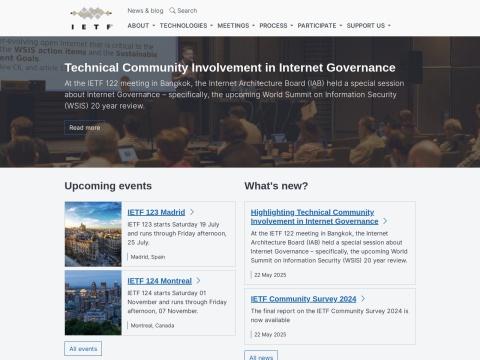Click the chevron beside IETF 124 Montreal
480x360 pixels.
click(x=198, y=281)
